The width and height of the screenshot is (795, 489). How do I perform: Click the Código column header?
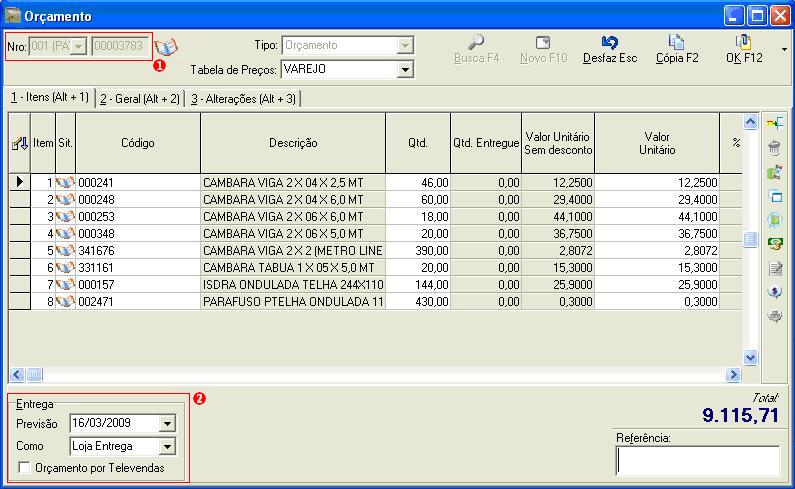pos(138,144)
